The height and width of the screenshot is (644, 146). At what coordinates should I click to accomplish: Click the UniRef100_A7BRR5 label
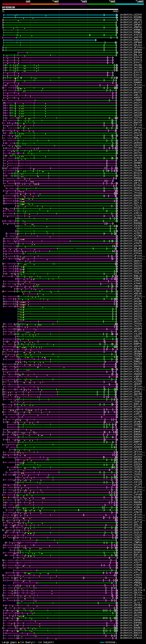(x=131, y=100)
